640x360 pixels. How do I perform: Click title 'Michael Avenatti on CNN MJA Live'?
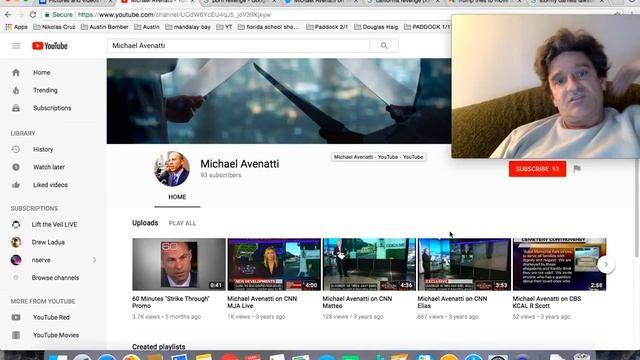click(x=262, y=302)
